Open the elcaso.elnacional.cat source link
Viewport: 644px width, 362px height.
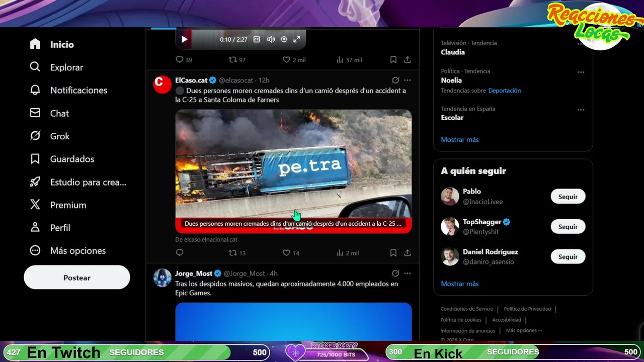tap(206, 240)
